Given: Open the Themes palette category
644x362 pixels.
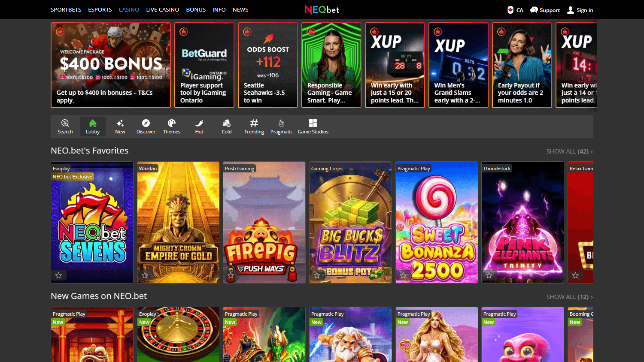Looking at the screenshot, I should click(x=172, y=127).
